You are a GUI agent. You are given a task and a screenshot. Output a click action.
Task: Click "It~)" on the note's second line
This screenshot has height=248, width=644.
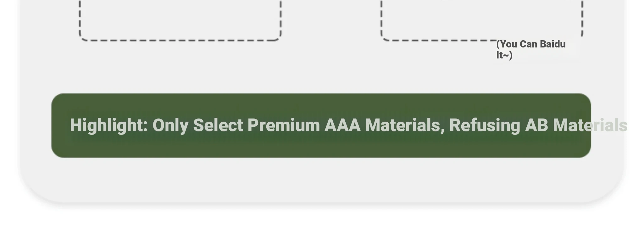[504, 55]
